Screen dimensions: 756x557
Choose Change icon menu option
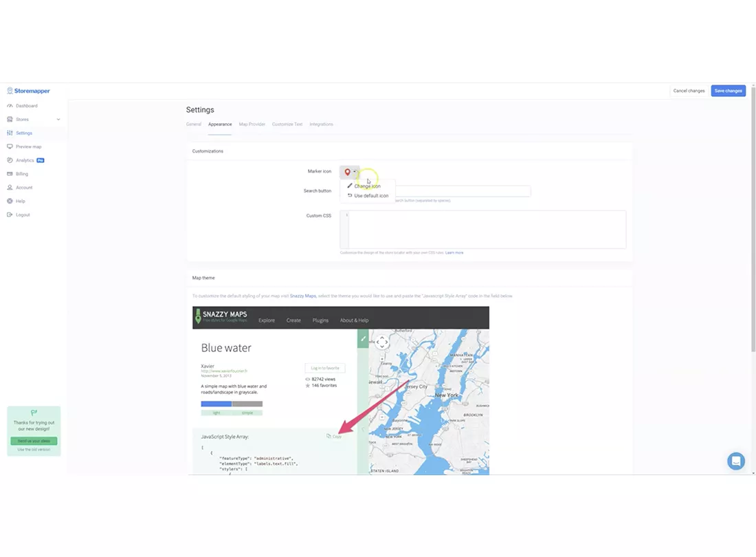tap(368, 186)
